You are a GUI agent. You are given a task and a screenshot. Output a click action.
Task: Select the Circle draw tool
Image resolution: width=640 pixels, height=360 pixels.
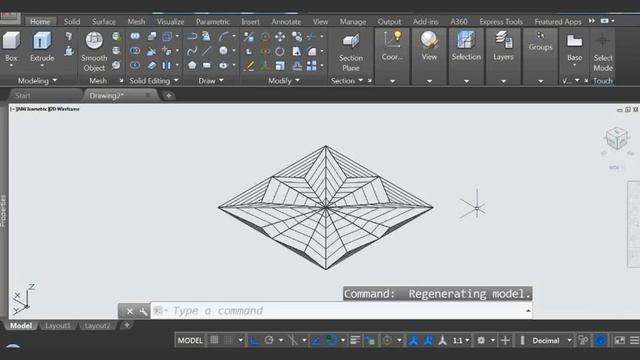click(223, 51)
